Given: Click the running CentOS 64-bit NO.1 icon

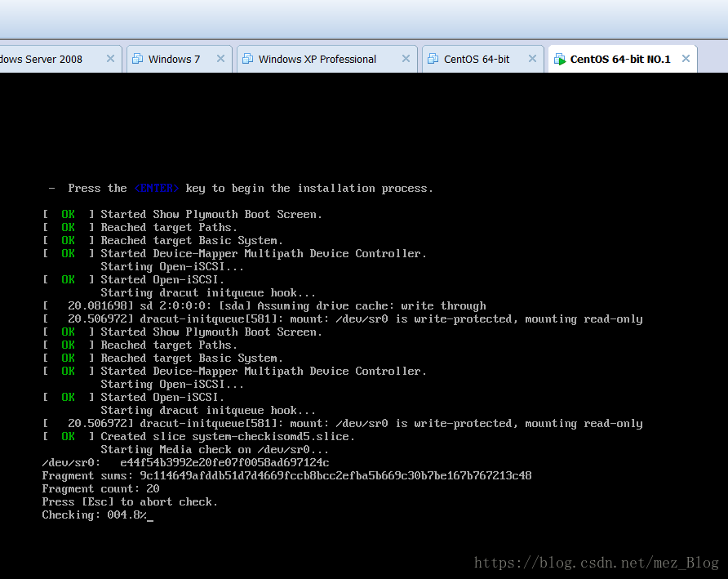Looking at the screenshot, I should pyautogui.click(x=559, y=59).
